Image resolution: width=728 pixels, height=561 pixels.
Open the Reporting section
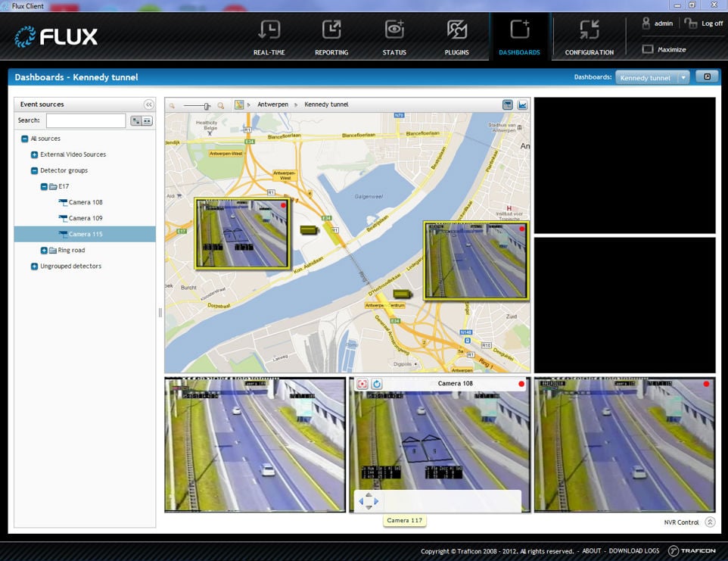331,37
